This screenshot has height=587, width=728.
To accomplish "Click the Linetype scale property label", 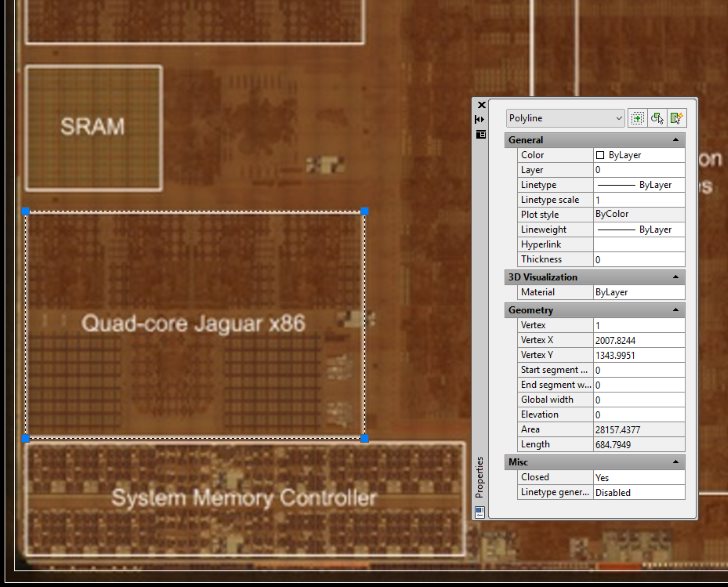I will pos(550,200).
